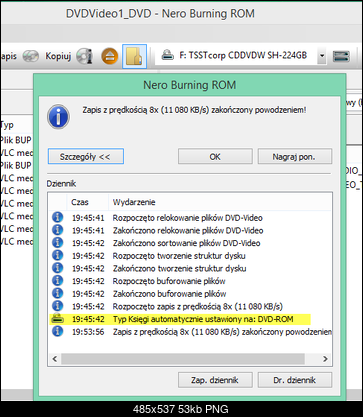Viewport: 363px width, 417px height.
Task: Select 'Rozpoczęto zapis z prędkością 8x' log row
Action: pos(190,306)
